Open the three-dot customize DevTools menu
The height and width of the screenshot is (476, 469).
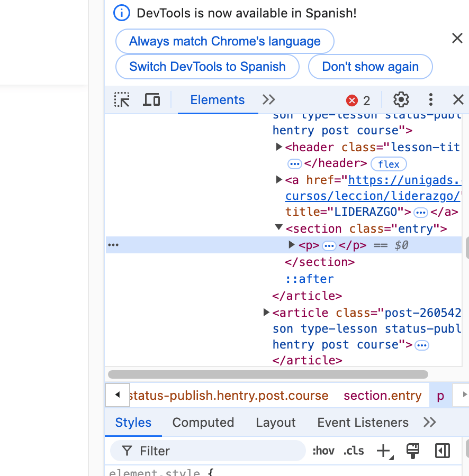click(x=431, y=100)
